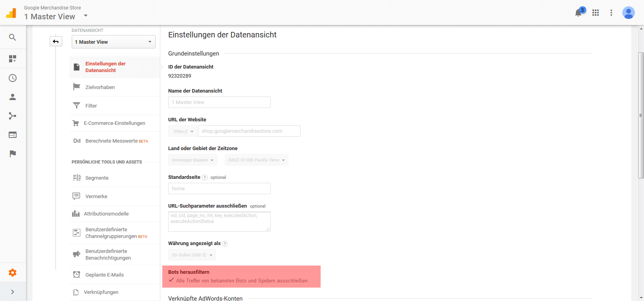Click the Filter funnel icon
This screenshot has width=644, height=301.
pyautogui.click(x=76, y=105)
